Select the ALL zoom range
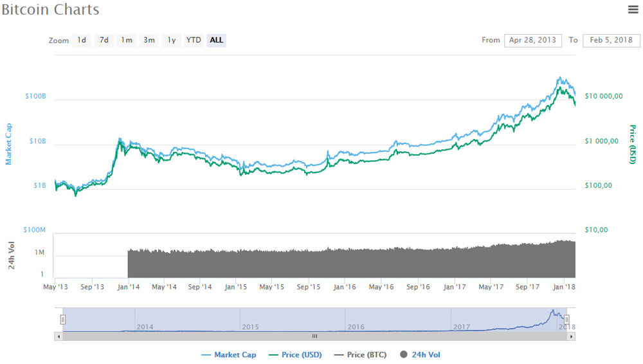Screen dimensions: 643x364 (x=217, y=41)
